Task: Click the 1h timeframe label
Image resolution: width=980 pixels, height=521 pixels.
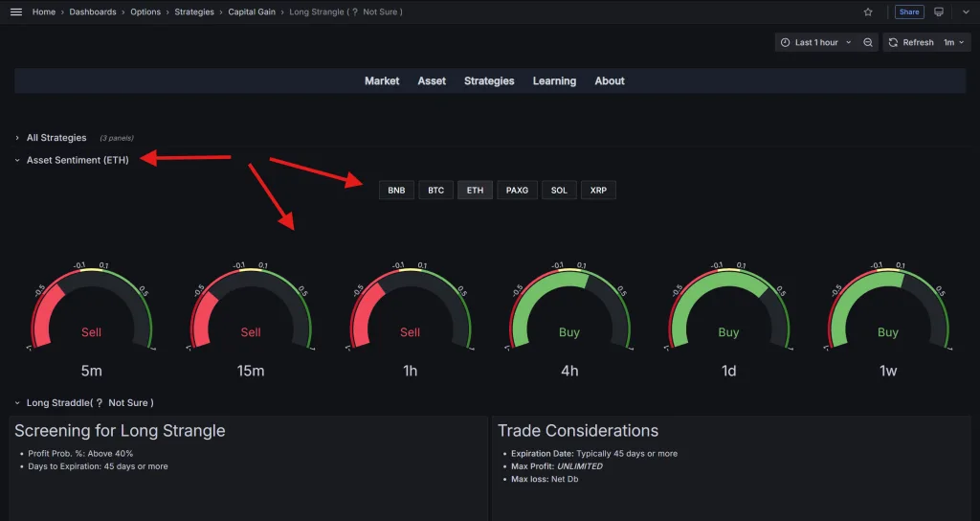Action: pos(410,371)
